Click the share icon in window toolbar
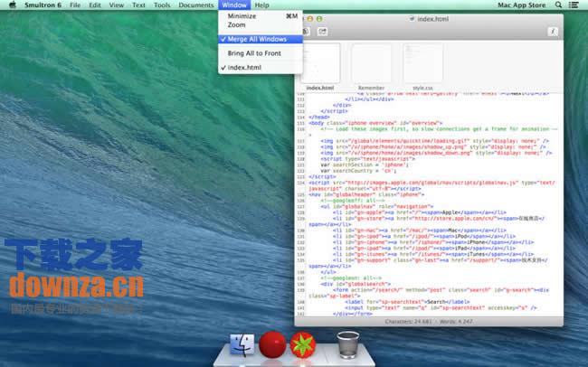This screenshot has height=367, width=588. [x=321, y=32]
